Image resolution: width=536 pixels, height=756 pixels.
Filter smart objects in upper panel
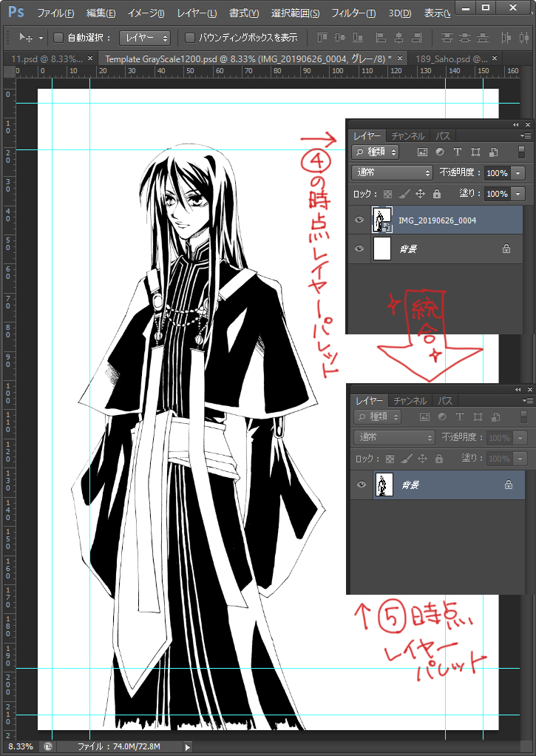[x=494, y=152]
